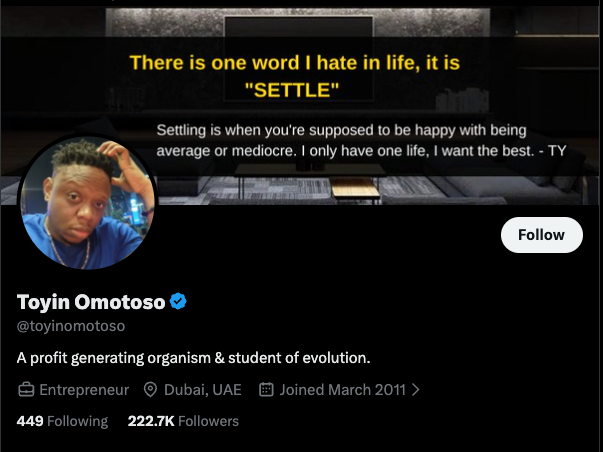Click the Dubai, UAE location text
Image resolution: width=603 pixels, height=452 pixels.
[201, 389]
